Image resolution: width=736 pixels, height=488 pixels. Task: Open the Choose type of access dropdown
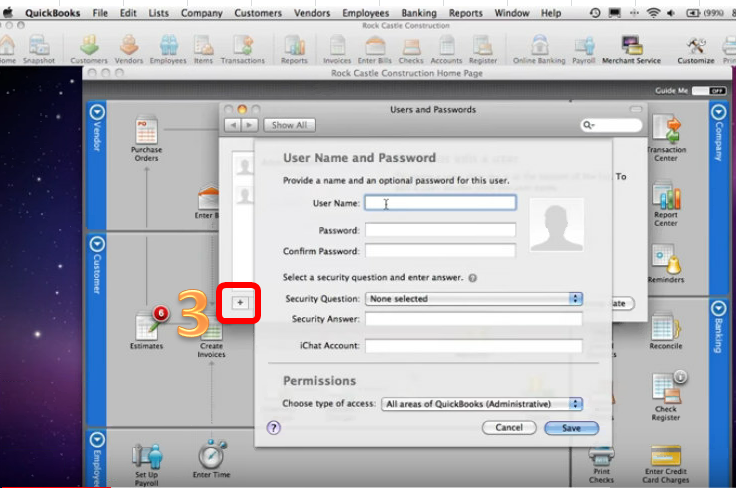coord(482,404)
